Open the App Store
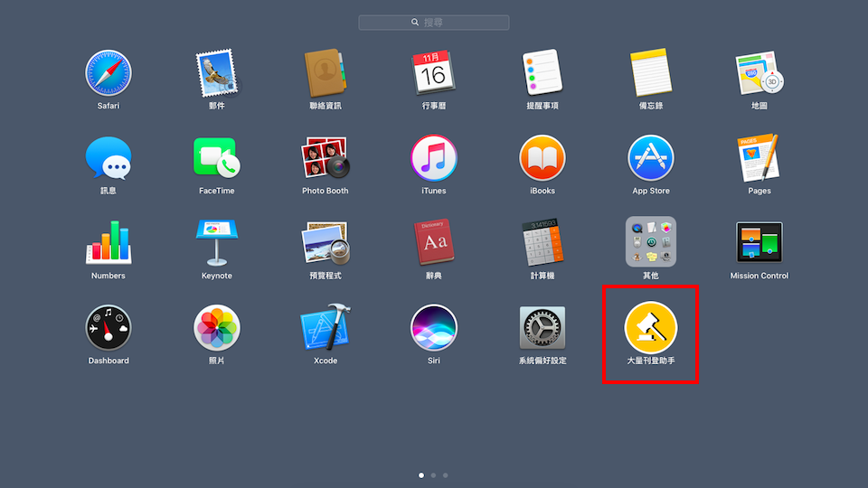Viewport: 868px width, 488px height. point(651,158)
